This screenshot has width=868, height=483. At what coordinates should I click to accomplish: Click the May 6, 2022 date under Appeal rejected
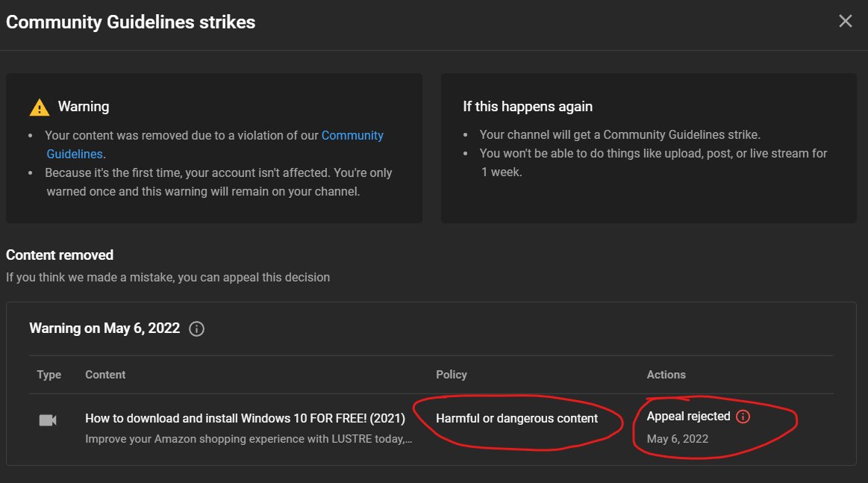click(x=677, y=439)
